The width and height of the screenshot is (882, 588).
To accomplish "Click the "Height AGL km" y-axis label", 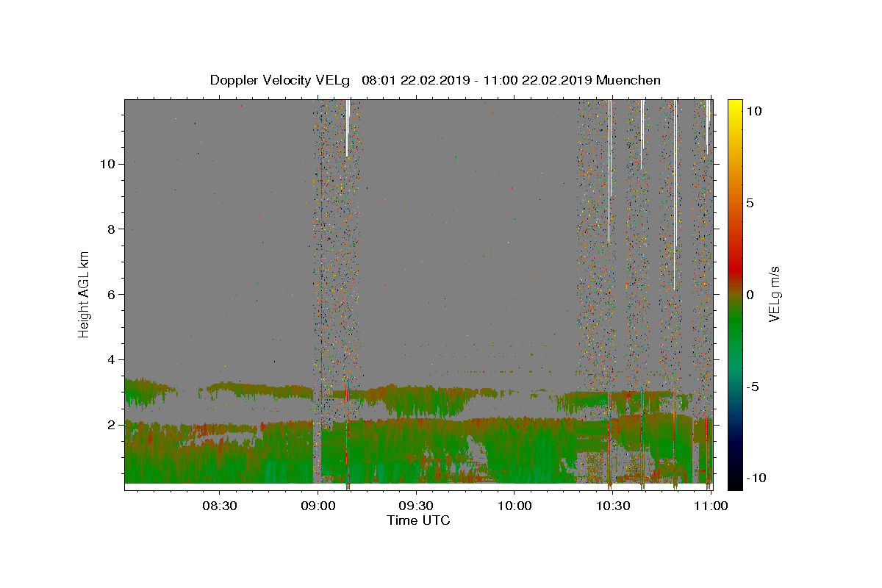I will coord(85,293).
